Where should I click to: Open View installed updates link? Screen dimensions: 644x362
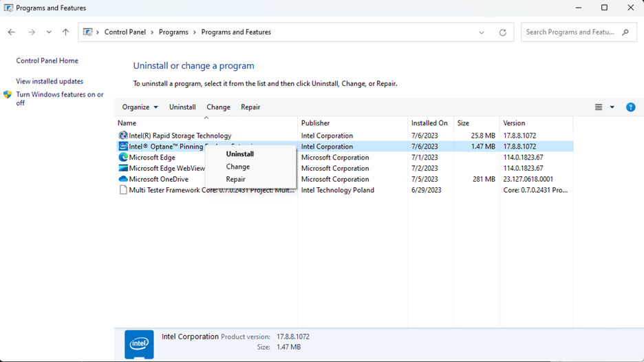coord(50,81)
